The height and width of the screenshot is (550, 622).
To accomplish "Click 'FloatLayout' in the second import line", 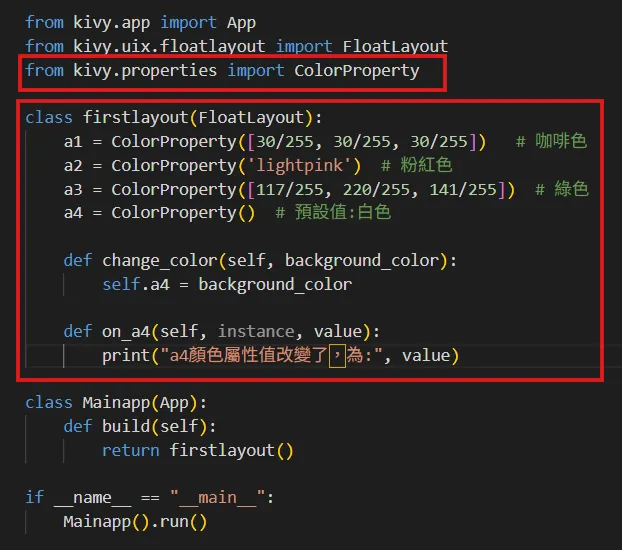I will pos(395,47).
